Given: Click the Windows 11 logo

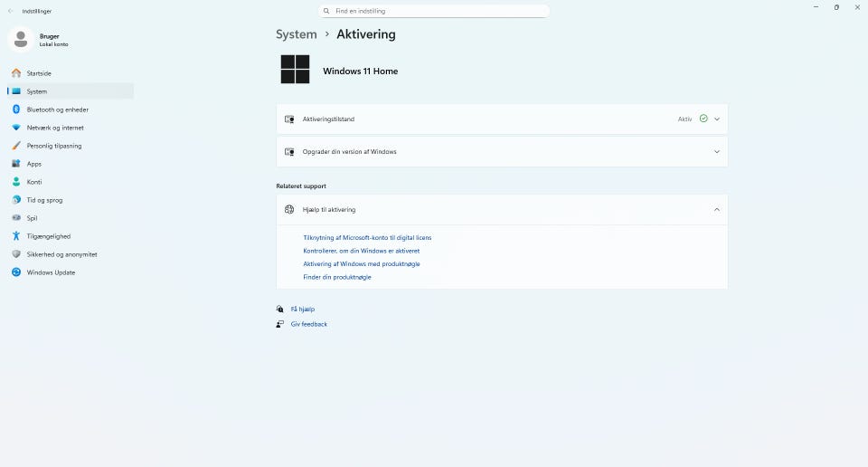Looking at the screenshot, I should [x=295, y=70].
